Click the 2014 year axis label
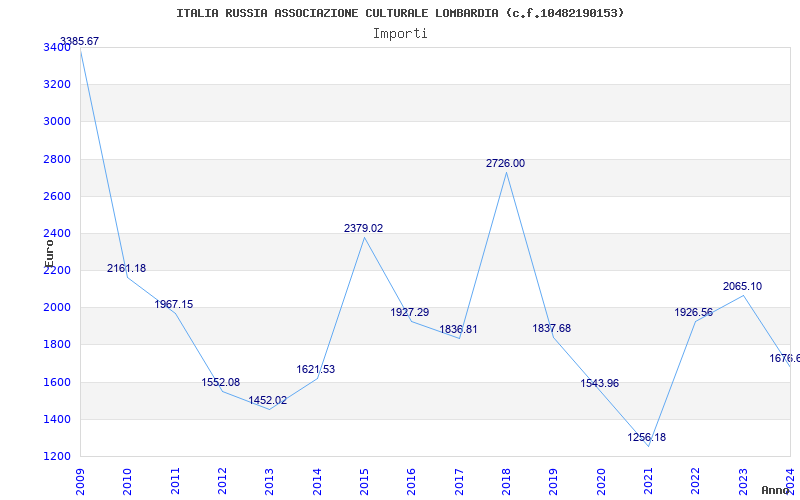 click(317, 482)
